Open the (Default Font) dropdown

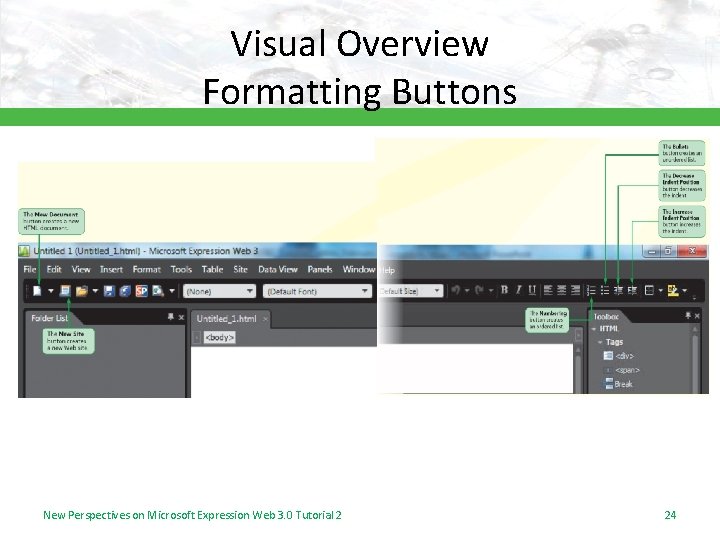point(317,291)
